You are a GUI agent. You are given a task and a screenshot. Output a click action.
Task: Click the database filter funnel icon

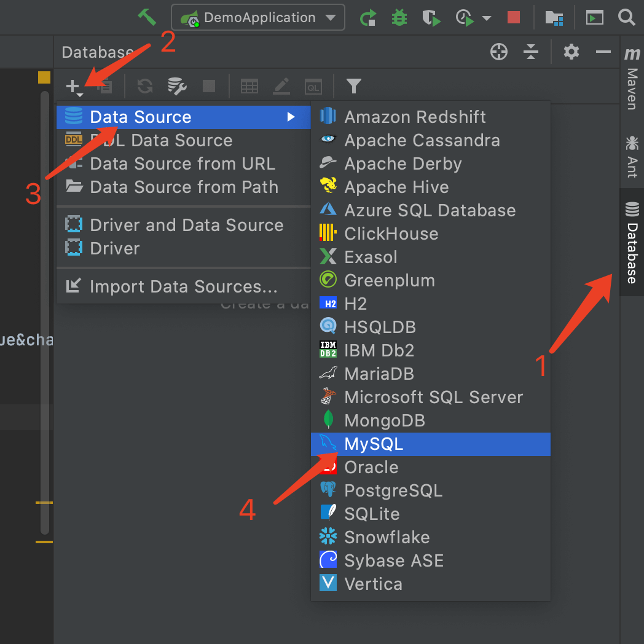(x=353, y=86)
